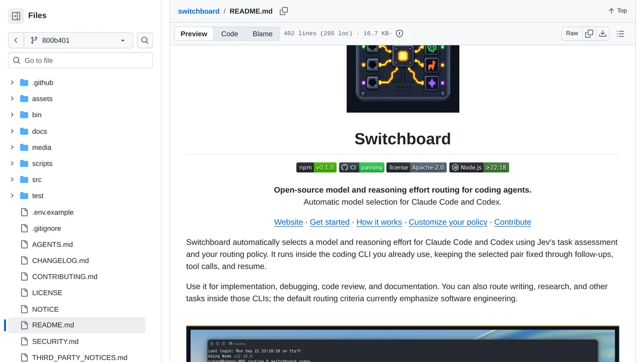Click the bin folder icon
Viewport: 644px width, 362px height.
[24, 115]
